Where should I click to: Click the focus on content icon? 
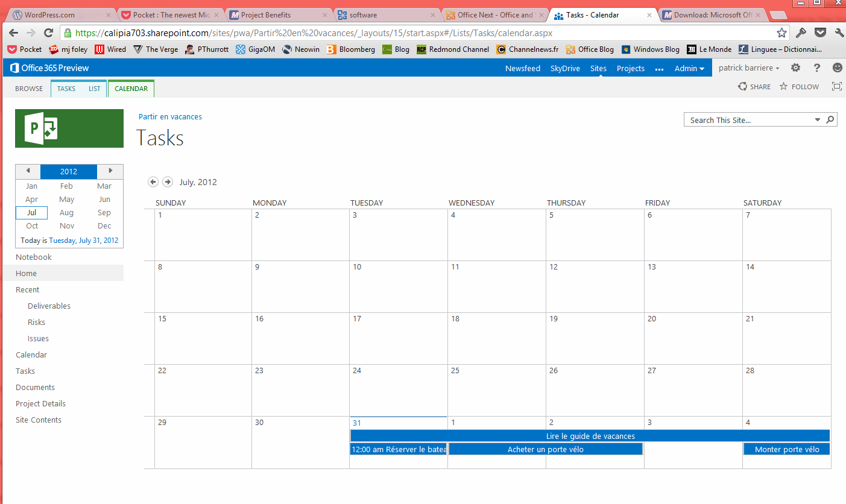[x=836, y=86]
